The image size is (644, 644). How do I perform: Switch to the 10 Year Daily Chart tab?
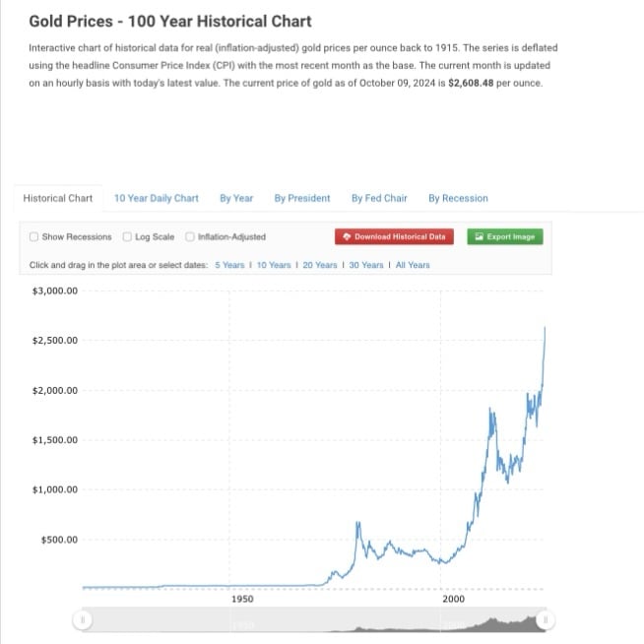(156, 198)
